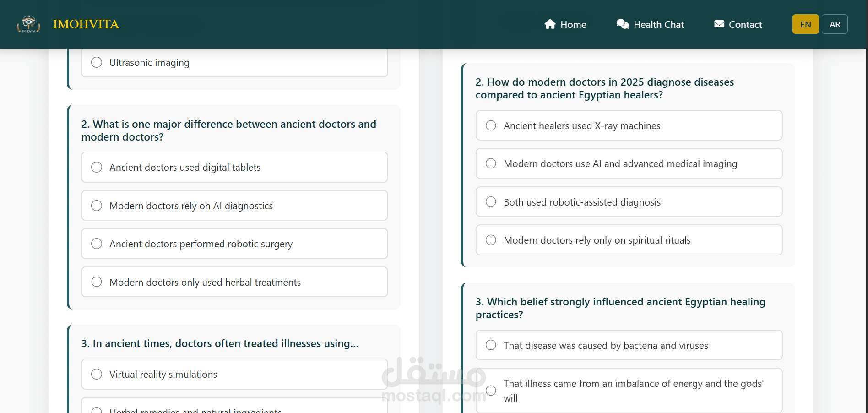Click the Contact envelope icon

tap(719, 24)
